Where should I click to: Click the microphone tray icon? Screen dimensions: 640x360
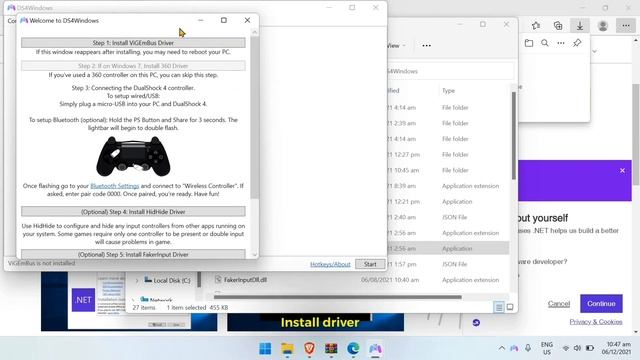point(528,348)
